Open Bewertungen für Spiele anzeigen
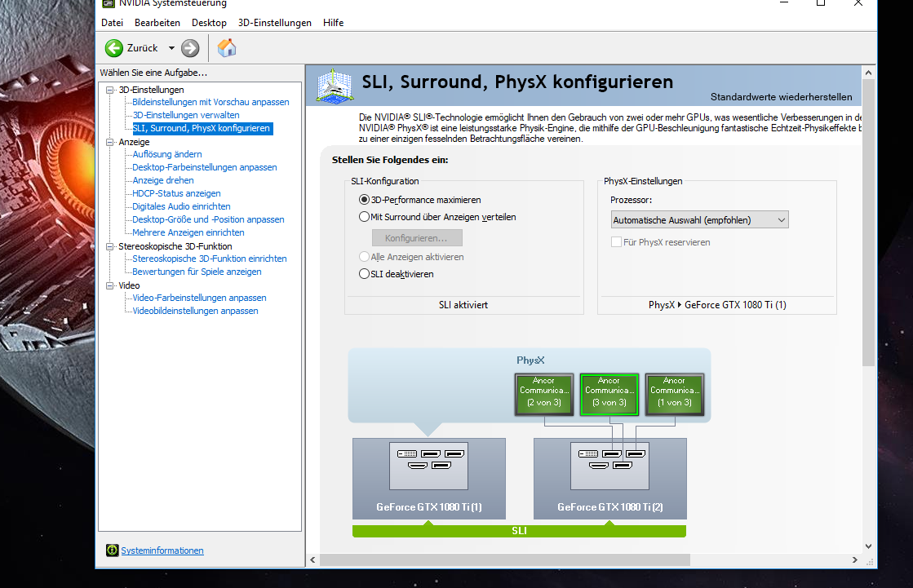913x588 pixels. pyautogui.click(x=197, y=272)
